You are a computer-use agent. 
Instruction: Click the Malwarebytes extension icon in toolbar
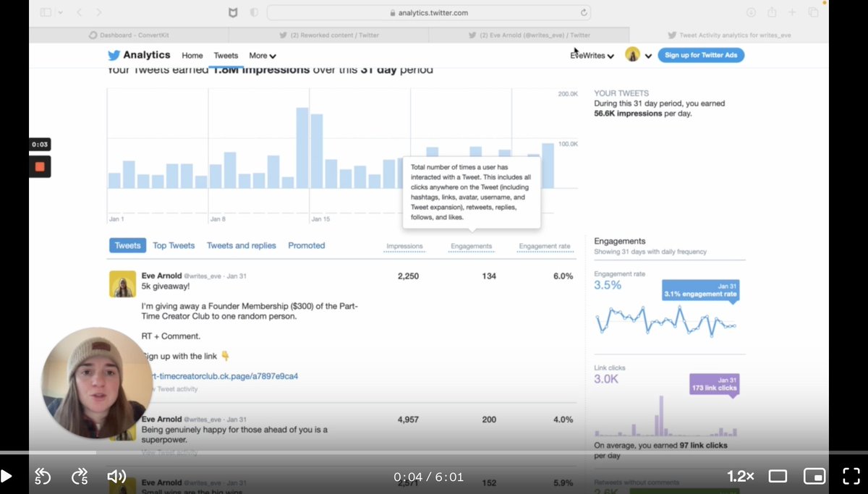point(232,12)
